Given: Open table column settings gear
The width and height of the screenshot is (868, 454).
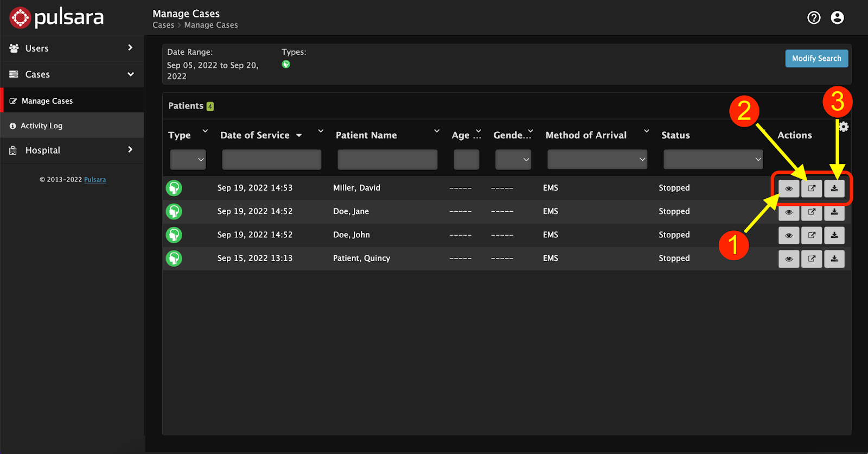Looking at the screenshot, I should (x=844, y=127).
